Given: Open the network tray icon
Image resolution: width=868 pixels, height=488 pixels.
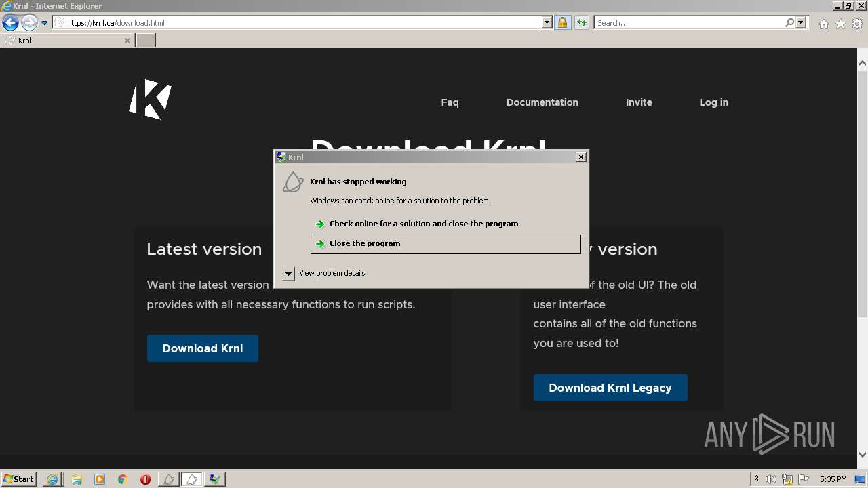Looking at the screenshot, I should (x=787, y=479).
